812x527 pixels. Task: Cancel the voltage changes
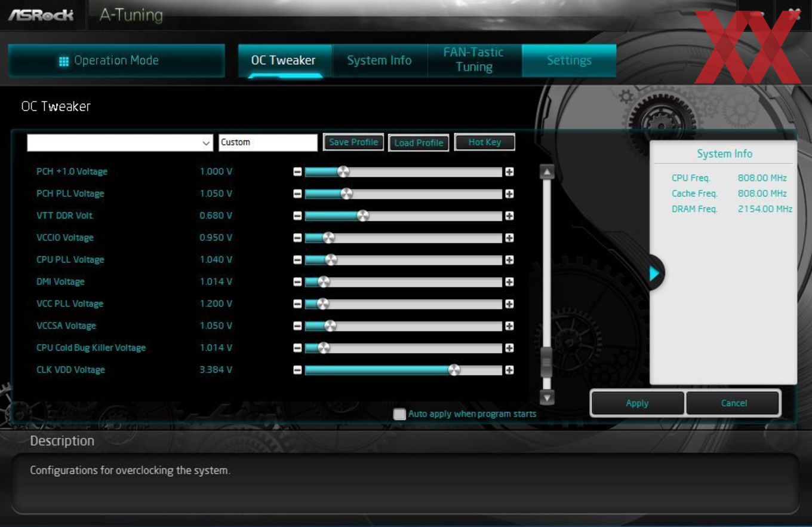coord(734,403)
